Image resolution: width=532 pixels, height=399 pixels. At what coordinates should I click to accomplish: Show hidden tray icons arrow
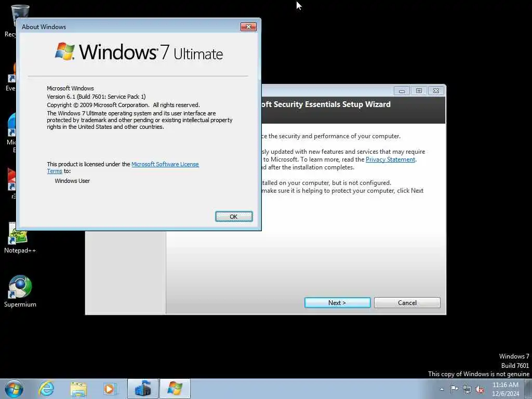point(442,389)
